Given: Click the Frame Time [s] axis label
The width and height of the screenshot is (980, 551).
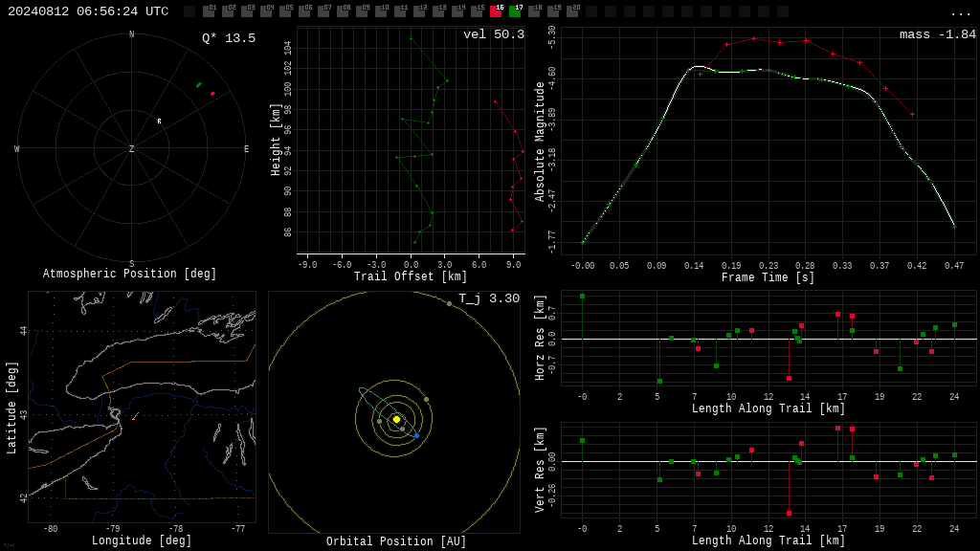Looking at the screenshot, I should 768,277.
